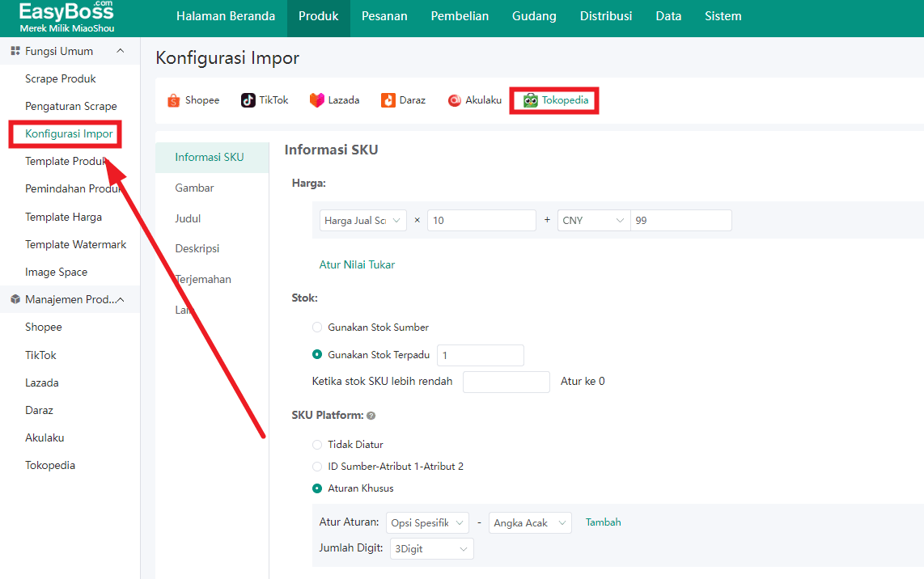The height and width of the screenshot is (579, 924).
Task: Click the price addition field showing 99
Action: (x=681, y=220)
